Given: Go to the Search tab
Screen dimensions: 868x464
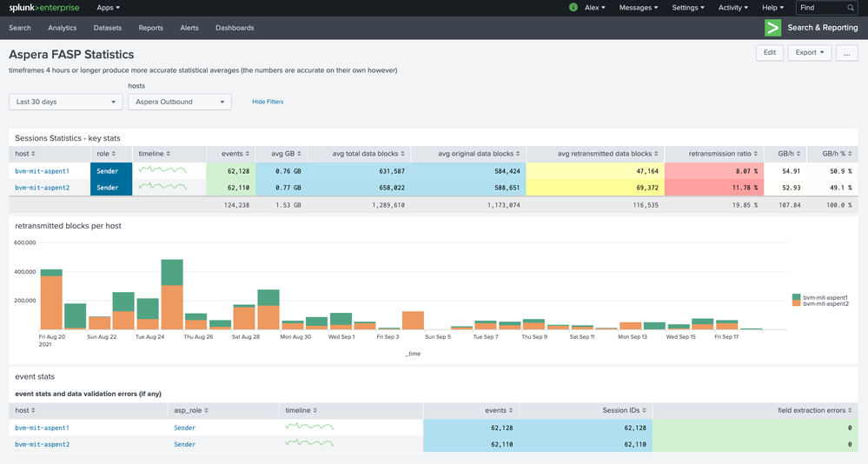Looking at the screenshot, I should pos(20,28).
